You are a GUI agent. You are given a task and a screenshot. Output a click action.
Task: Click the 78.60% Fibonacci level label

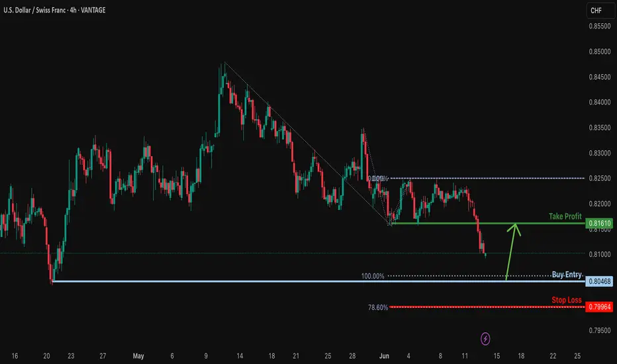(378, 307)
